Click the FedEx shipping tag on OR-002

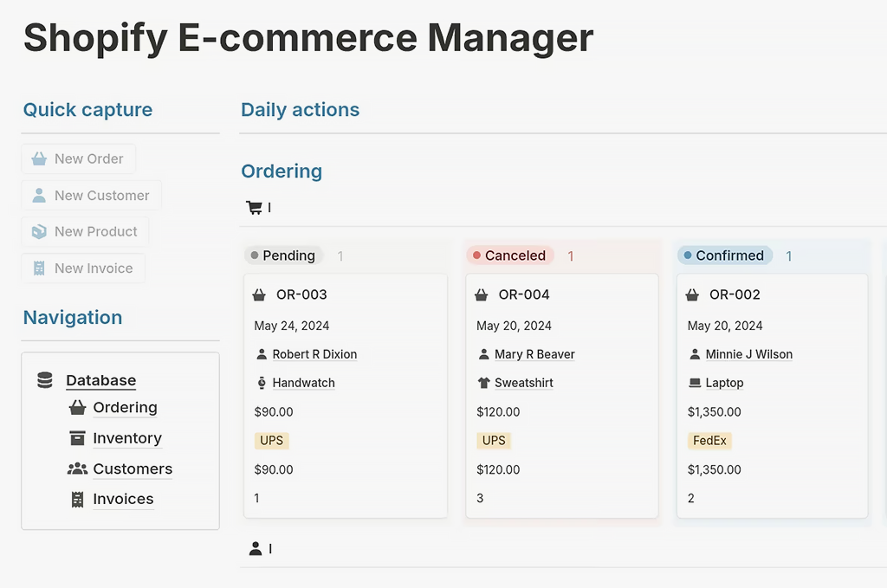tap(709, 441)
